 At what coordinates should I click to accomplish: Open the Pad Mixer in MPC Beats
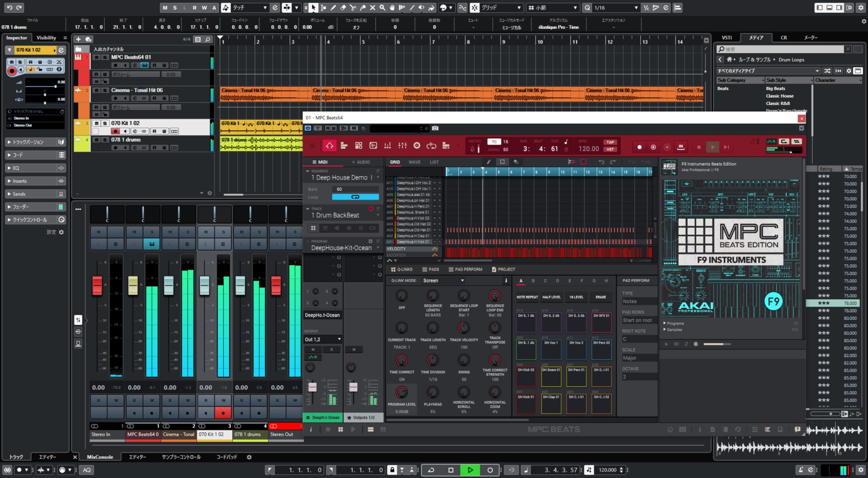point(388,145)
